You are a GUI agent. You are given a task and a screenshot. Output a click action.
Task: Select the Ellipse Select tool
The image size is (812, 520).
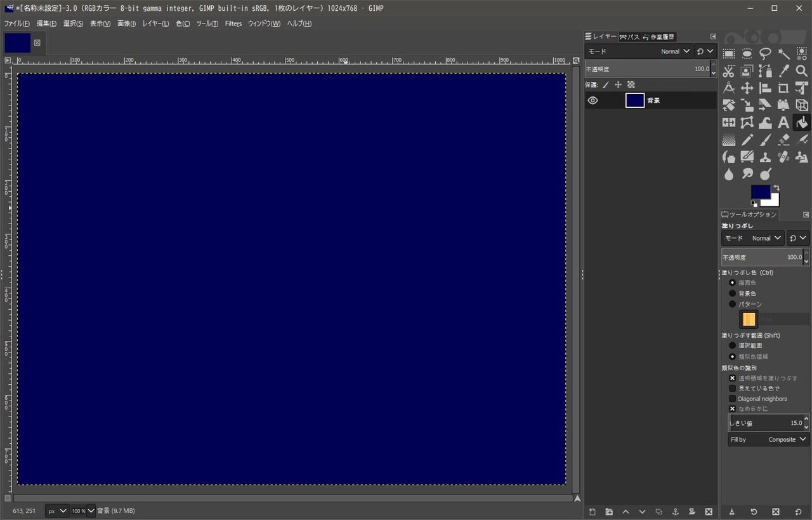click(x=747, y=54)
